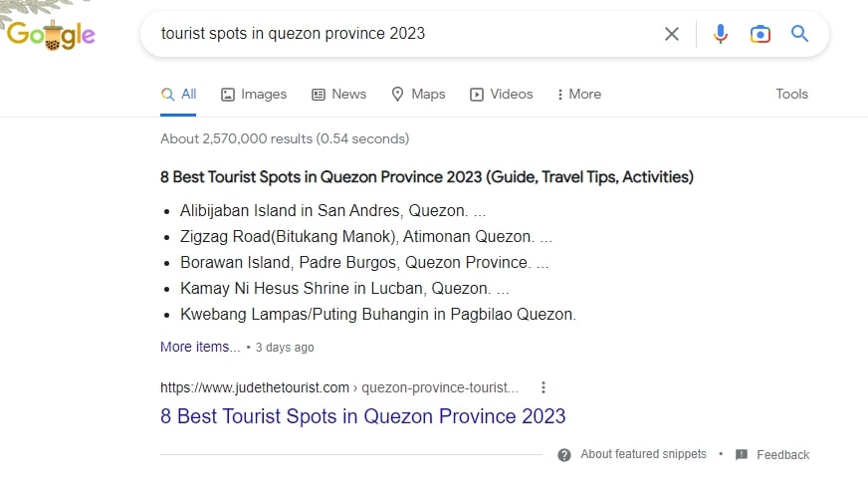Open Google Lens camera search
The width and height of the screenshot is (868, 493).
point(760,34)
